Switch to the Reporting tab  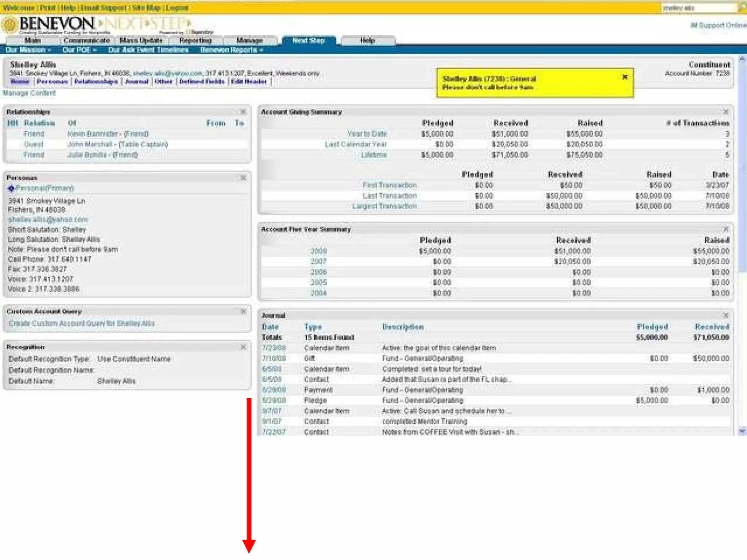pyautogui.click(x=195, y=40)
